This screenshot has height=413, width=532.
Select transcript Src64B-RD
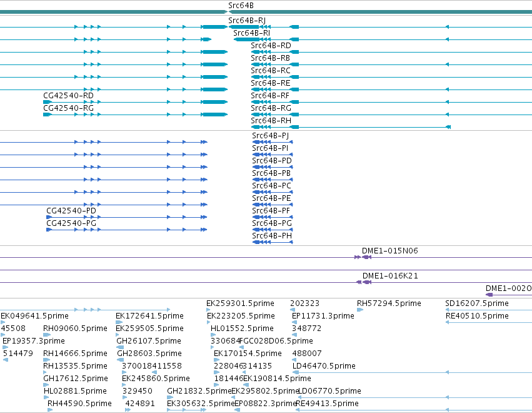[271, 46]
